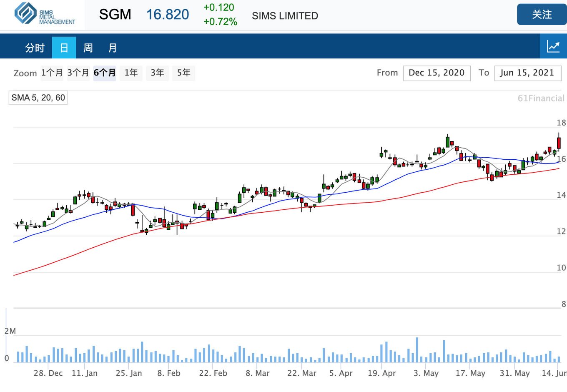Set zoom range to 3个月

78,73
